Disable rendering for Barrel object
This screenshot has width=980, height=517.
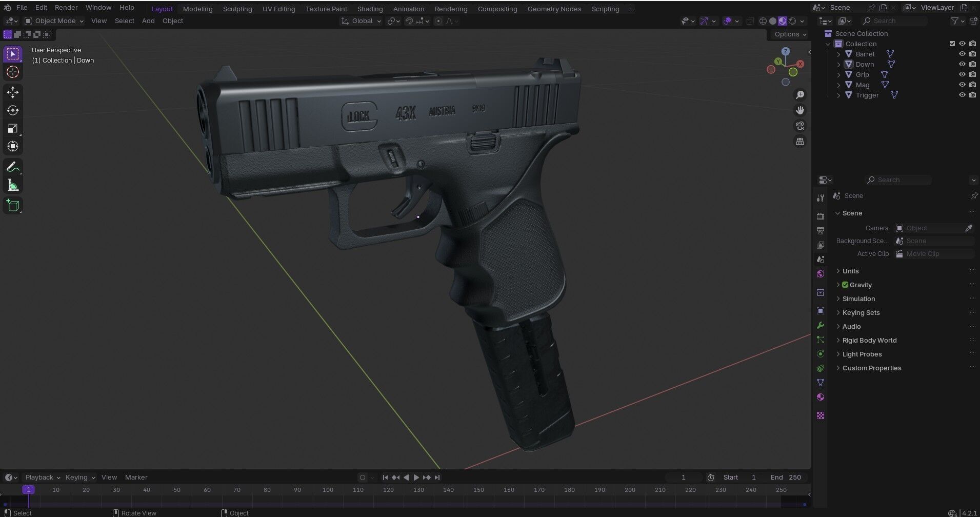tap(973, 54)
